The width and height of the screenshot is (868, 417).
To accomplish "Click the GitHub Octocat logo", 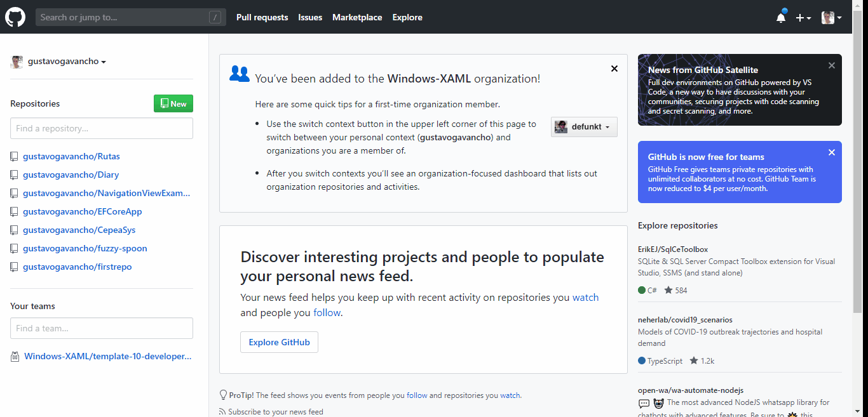I will pyautogui.click(x=15, y=17).
